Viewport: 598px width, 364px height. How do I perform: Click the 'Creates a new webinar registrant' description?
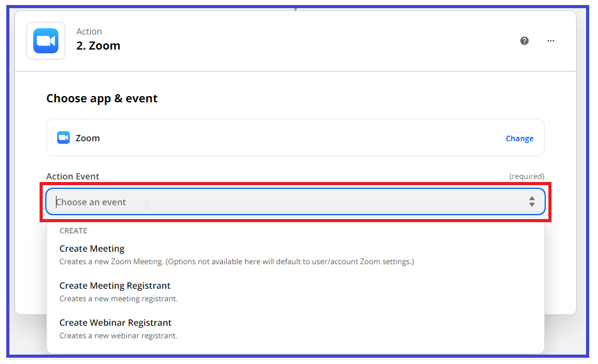click(x=118, y=336)
